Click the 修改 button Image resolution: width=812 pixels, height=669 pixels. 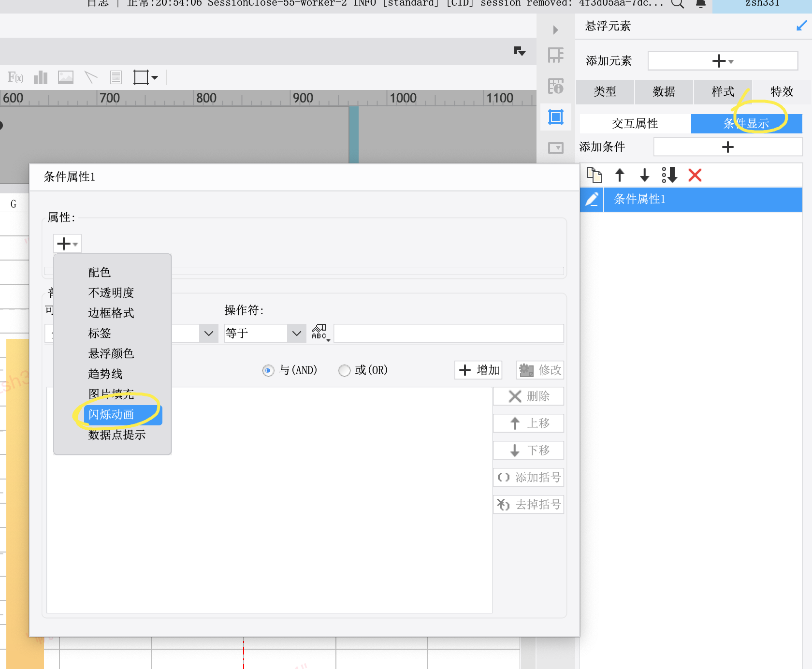point(540,370)
